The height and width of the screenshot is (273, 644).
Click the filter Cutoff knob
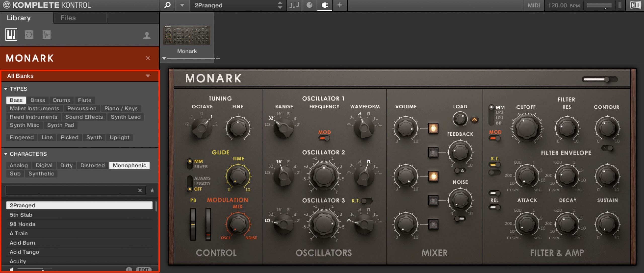tap(527, 128)
